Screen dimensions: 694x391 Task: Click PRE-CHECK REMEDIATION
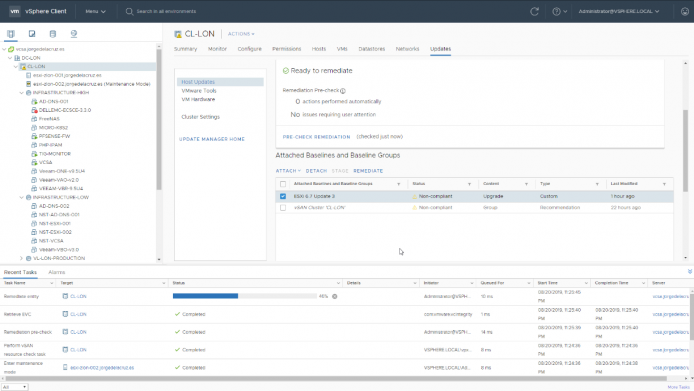[316, 137]
